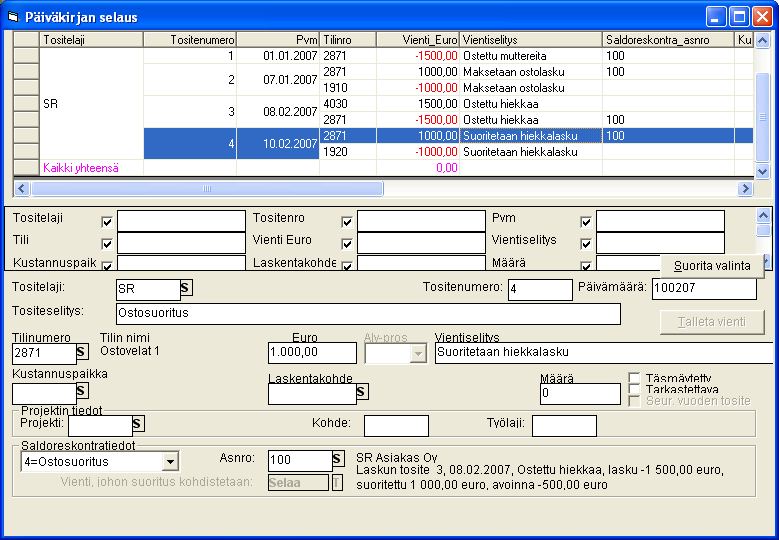Click the Työlaji input field
This screenshot has height=540, width=779.
(x=564, y=426)
